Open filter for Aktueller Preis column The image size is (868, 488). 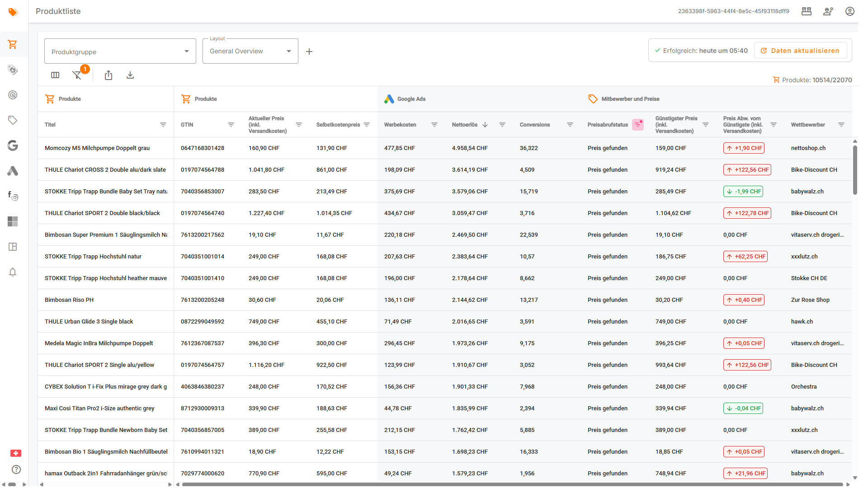point(299,125)
